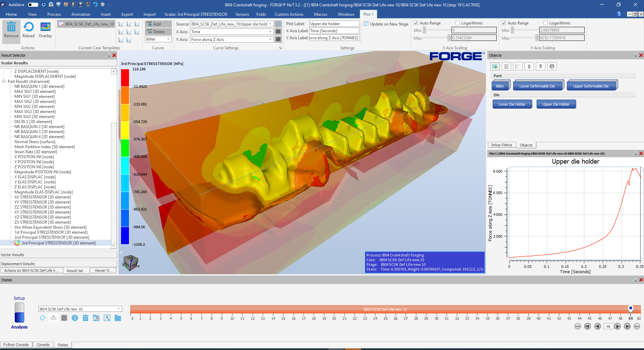Click the refresh icon next to Source field
Screen dimensions: 644x350
[278, 24]
